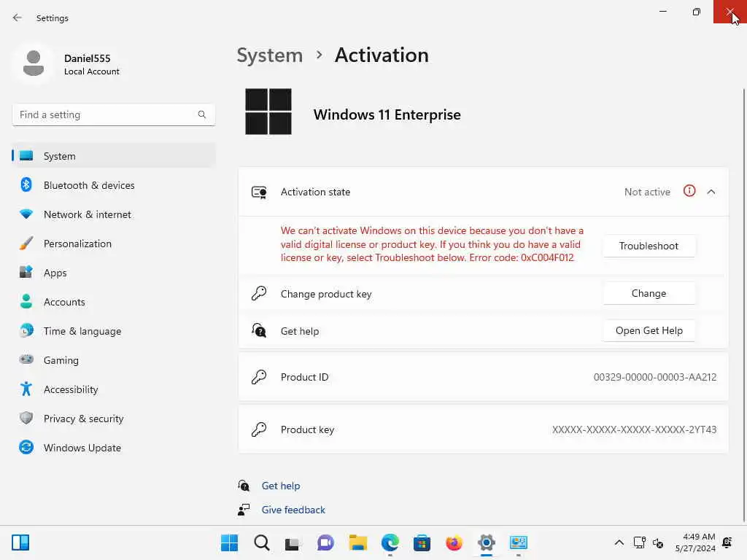
Task: Click the System breadcrumb link
Action: point(270,55)
